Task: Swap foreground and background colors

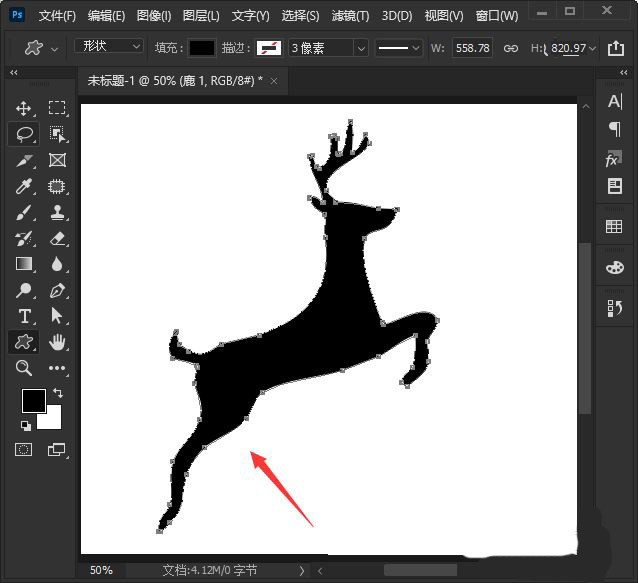Action: point(58,393)
